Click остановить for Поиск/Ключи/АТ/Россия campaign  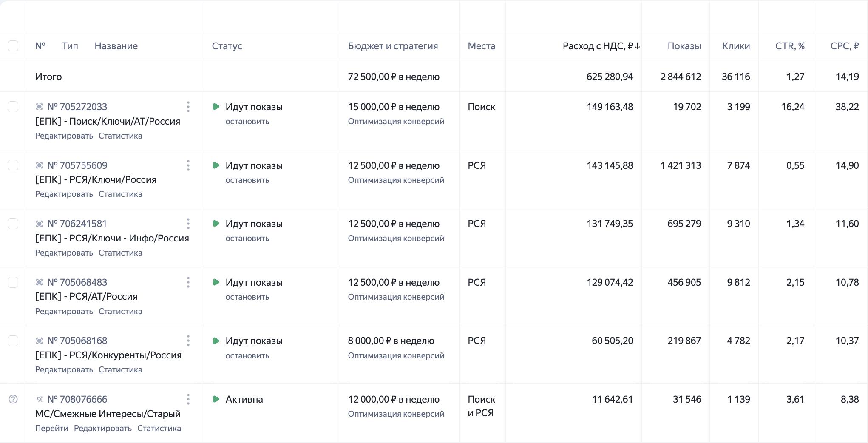click(x=247, y=122)
